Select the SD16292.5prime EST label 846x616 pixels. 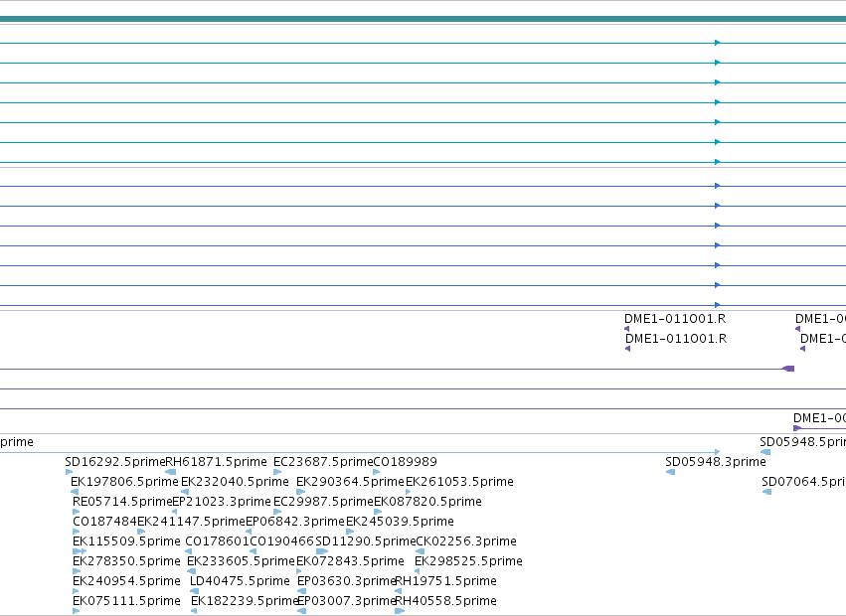pos(115,462)
